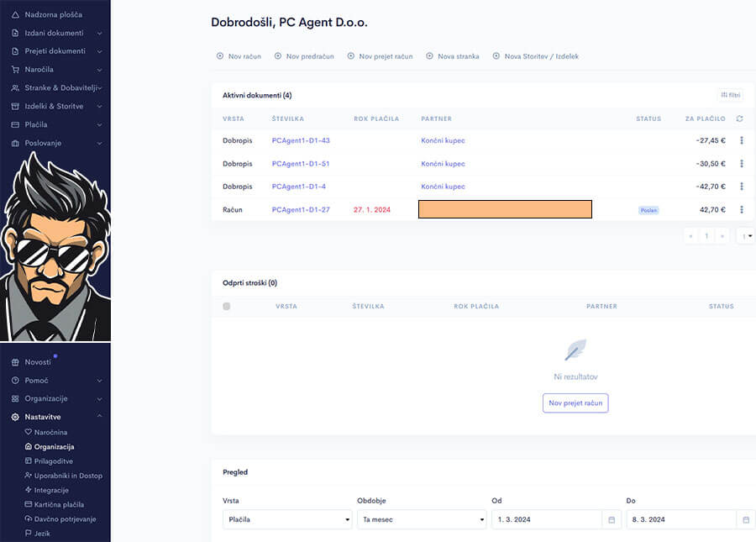Click the calendar icon in the Od date field
The image size is (756, 542).
pyautogui.click(x=612, y=520)
